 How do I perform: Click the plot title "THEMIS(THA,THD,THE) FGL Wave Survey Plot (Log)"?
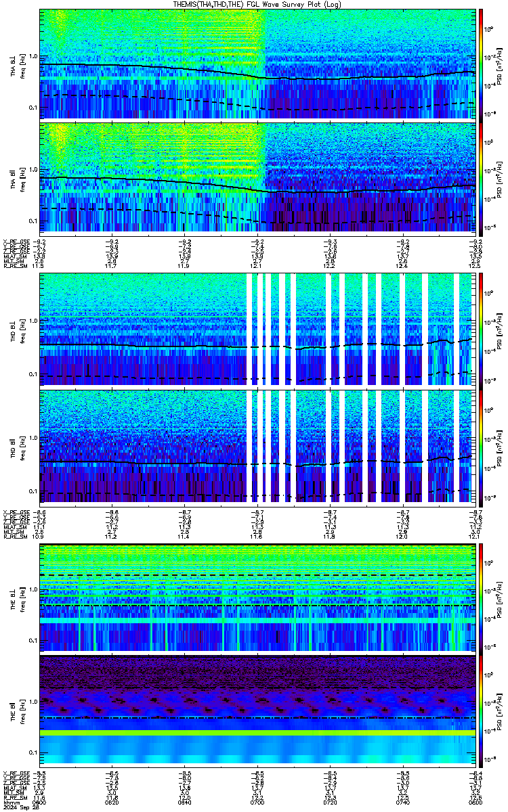click(256, 4)
